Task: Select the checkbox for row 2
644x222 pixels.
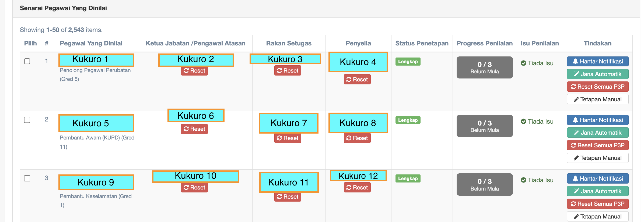Action: tap(27, 120)
